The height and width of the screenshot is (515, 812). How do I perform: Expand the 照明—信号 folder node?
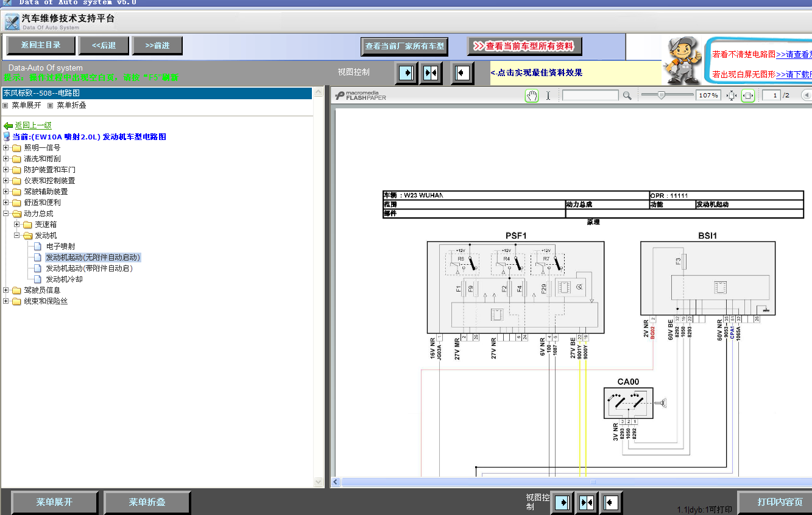coord(6,148)
